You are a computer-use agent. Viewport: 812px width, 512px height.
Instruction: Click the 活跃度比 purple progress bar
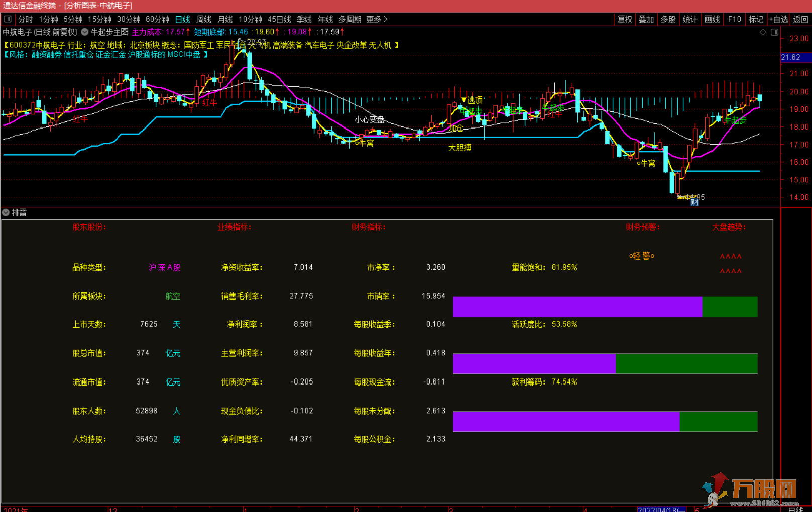534,364
